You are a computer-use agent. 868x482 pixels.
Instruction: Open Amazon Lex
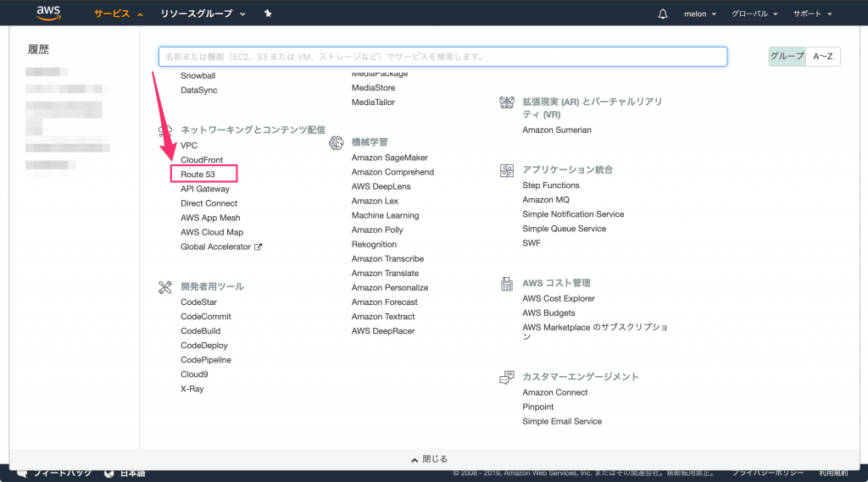coord(375,201)
